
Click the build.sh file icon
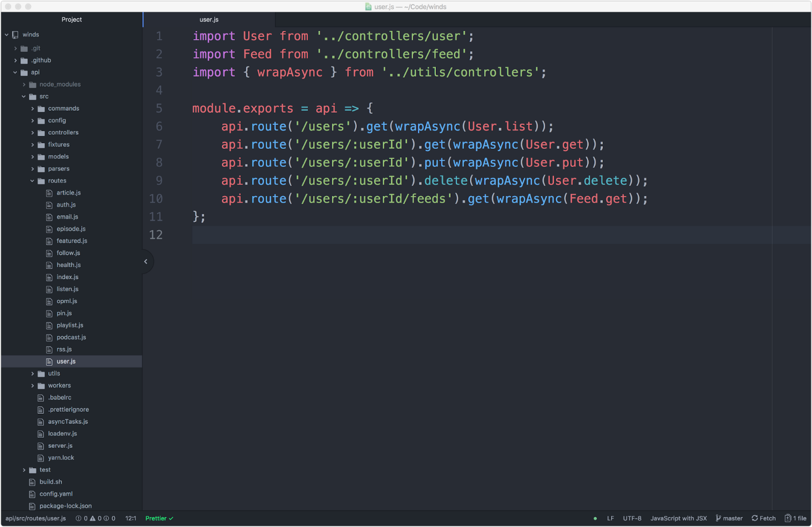point(32,482)
